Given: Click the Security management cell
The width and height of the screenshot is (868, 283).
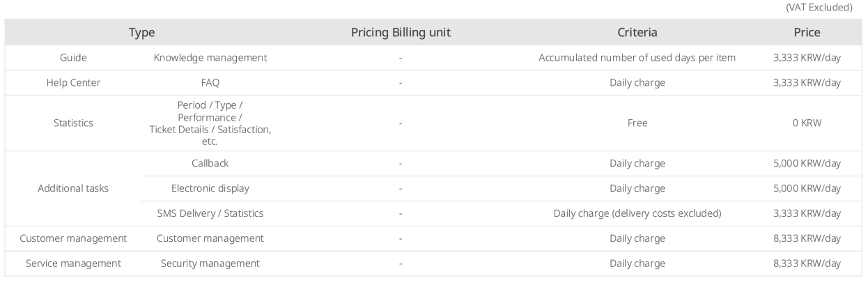Looking at the screenshot, I should click(x=210, y=264).
